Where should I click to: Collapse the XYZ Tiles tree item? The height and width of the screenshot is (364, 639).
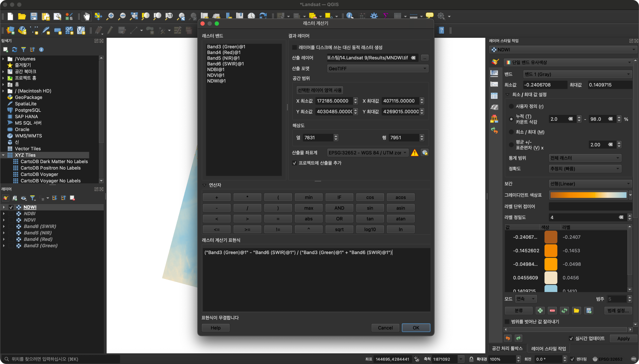(x=3, y=155)
